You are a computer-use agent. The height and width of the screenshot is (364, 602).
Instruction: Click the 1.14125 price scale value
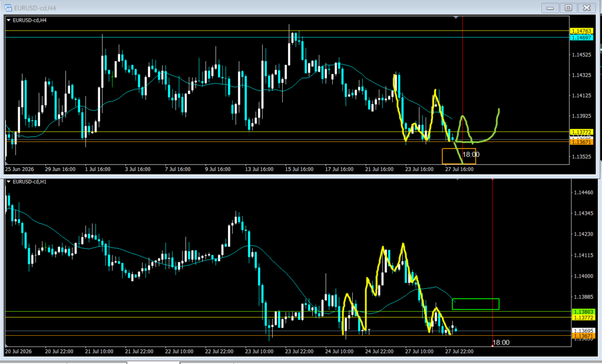(x=581, y=96)
